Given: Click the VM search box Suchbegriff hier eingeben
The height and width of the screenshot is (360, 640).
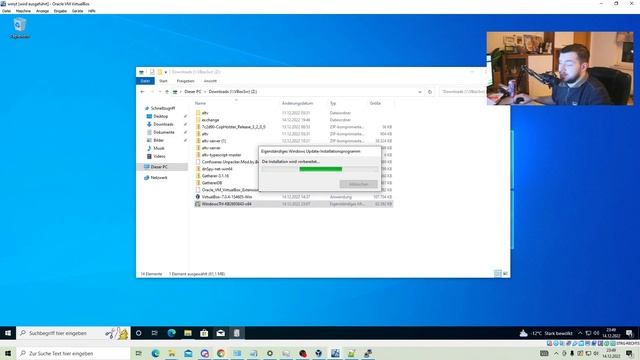Looking at the screenshot, I should (73, 333).
